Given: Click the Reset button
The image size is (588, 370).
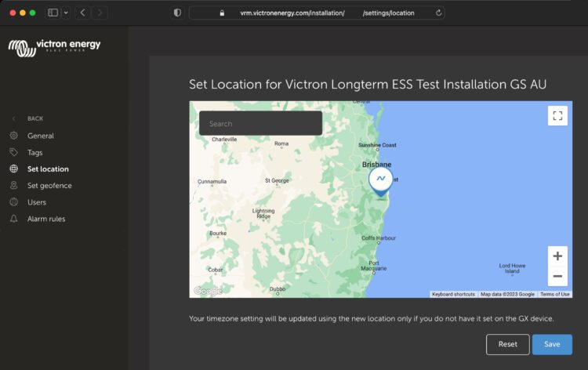Looking at the screenshot, I should [x=508, y=344].
